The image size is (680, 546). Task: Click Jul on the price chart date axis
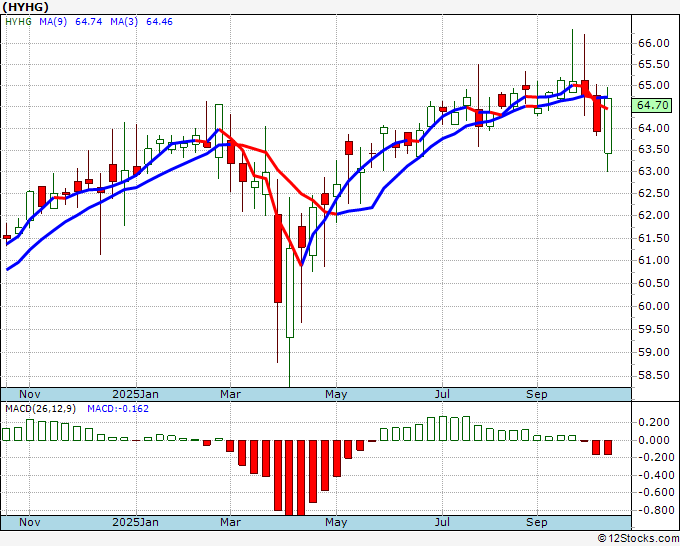[x=442, y=394]
